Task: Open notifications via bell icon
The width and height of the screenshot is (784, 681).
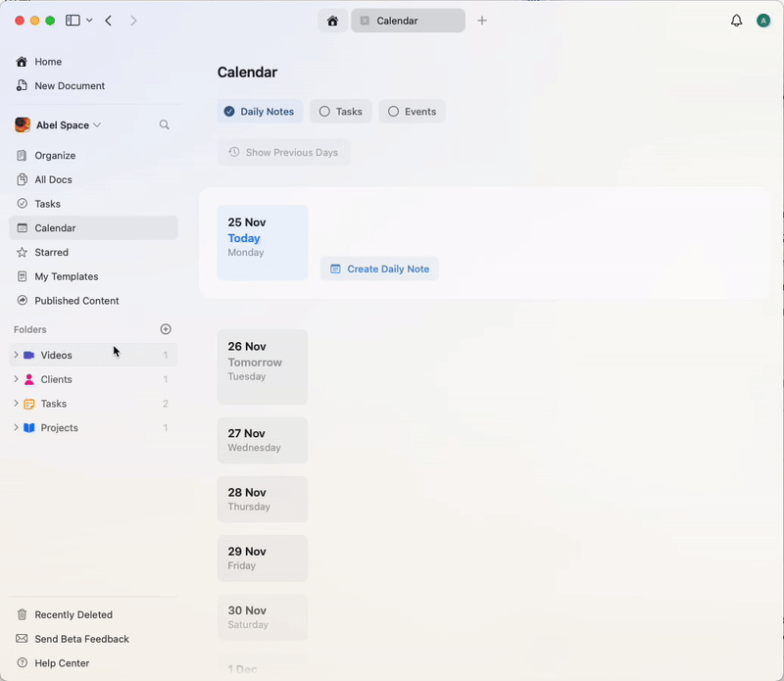Action: click(x=736, y=20)
